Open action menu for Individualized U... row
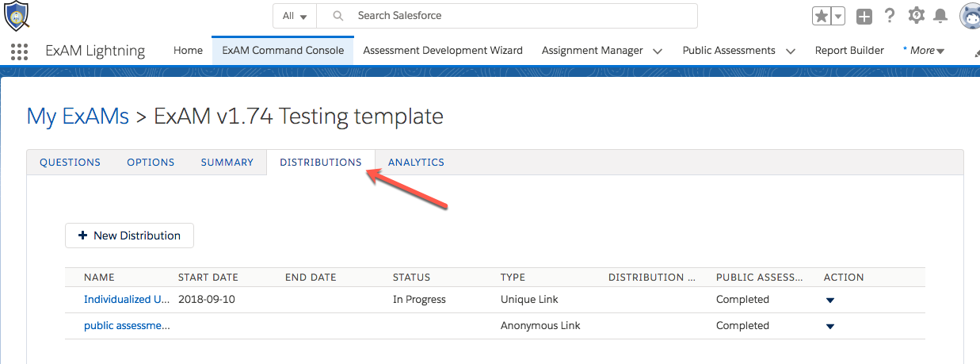 [x=830, y=301]
